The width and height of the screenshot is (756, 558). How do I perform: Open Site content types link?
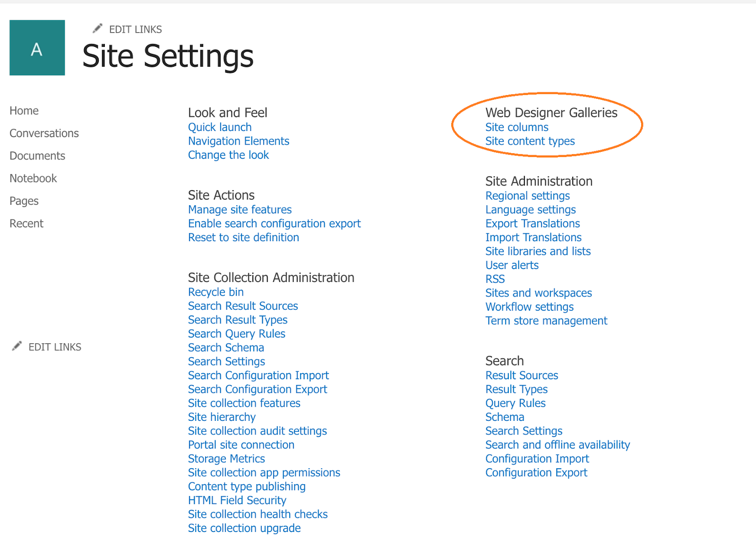point(530,141)
